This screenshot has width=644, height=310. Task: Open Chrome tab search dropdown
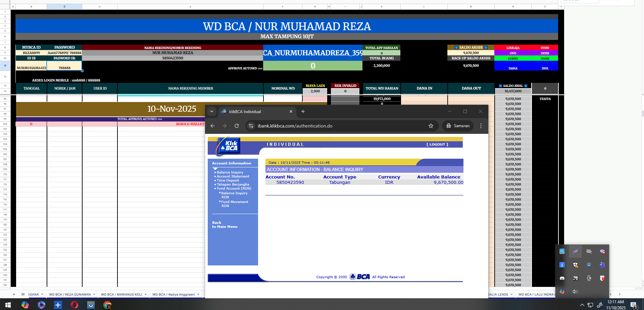(x=212, y=111)
